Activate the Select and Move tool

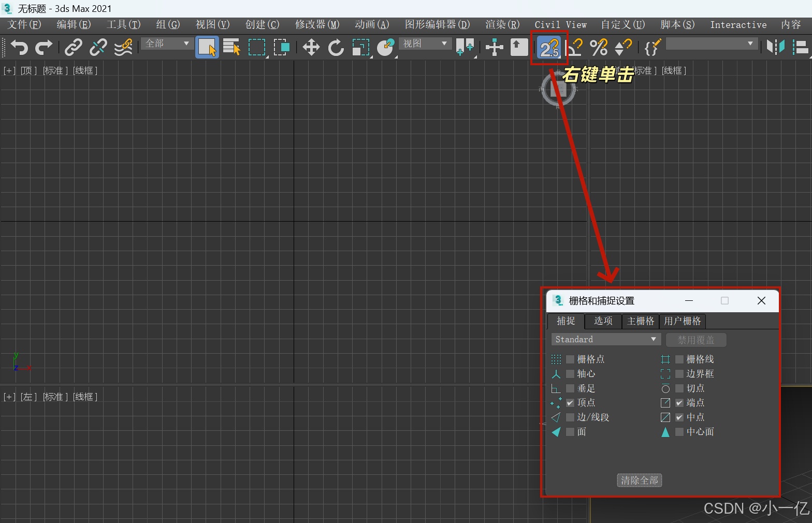pyautogui.click(x=311, y=48)
